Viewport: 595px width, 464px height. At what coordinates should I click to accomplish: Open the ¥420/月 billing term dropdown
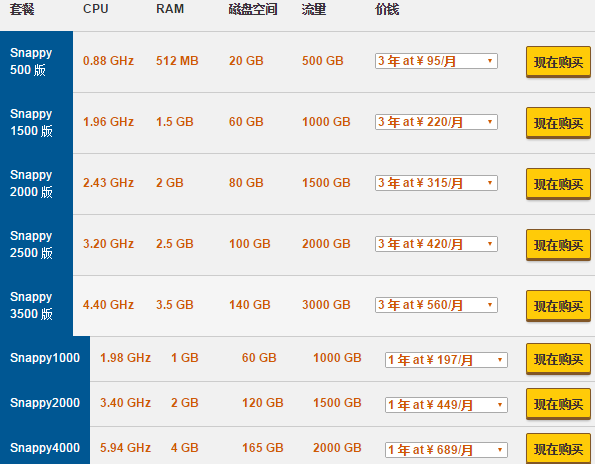[x=436, y=244]
